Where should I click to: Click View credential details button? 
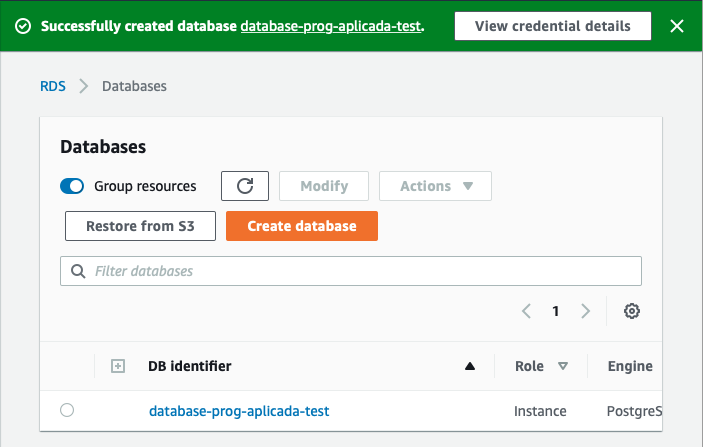(x=553, y=26)
